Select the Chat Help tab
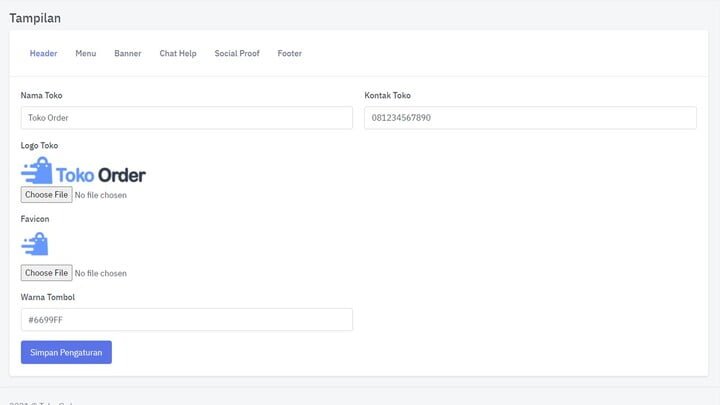The width and height of the screenshot is (720, 405). 178,53
